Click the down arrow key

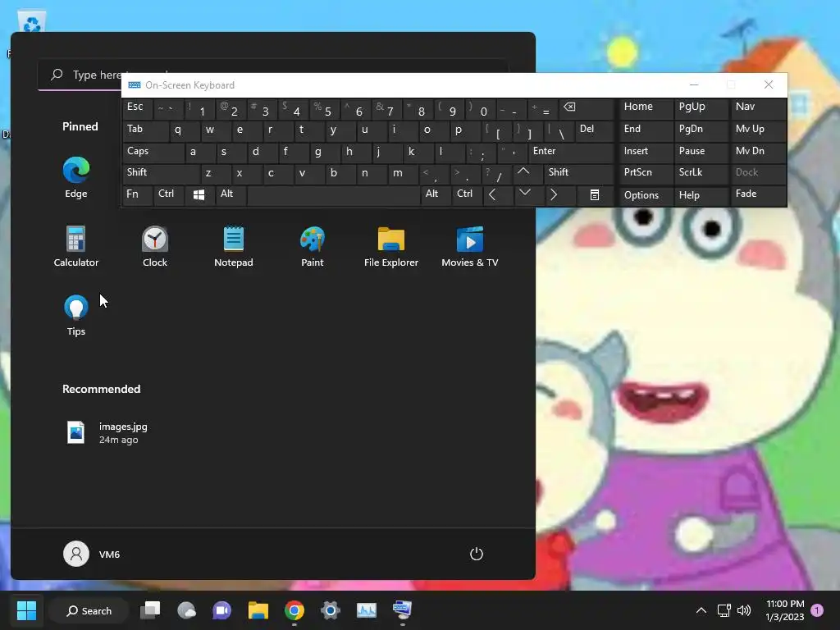pyautogui.click(x=528, y=195)
